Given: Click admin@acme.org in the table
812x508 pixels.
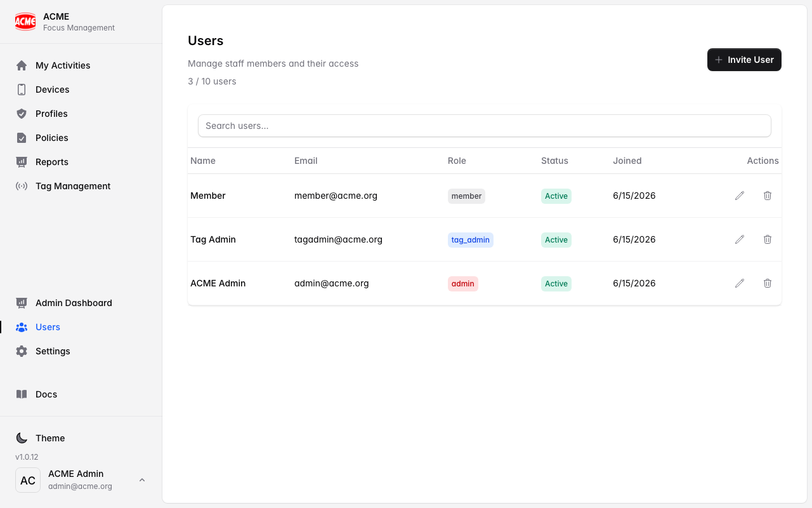Looking at the screenshot, I should (331, 283).
